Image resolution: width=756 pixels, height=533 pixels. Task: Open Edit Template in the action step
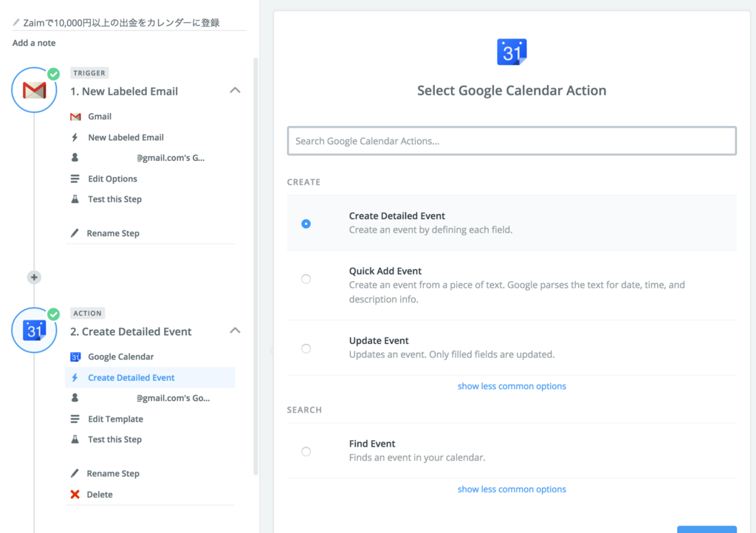click(x=115, y=419)
